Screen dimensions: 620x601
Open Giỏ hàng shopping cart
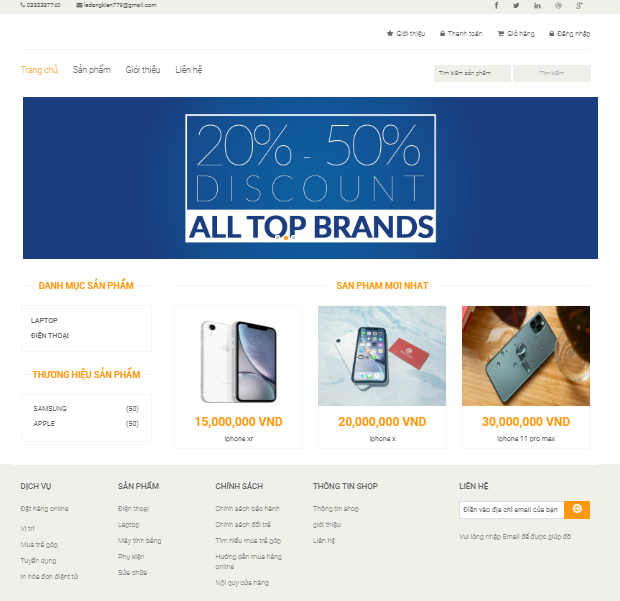tap(516, 34)
